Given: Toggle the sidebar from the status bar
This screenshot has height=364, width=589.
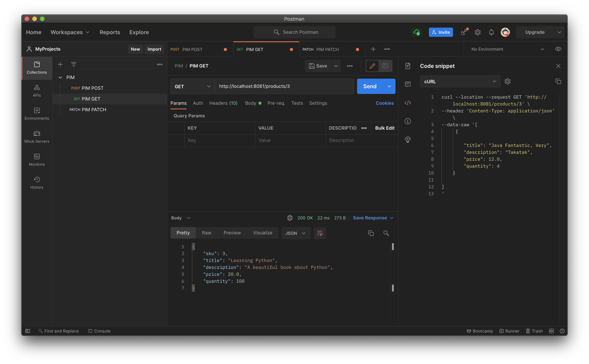Looking at the screenshot, I should point(28,331).
